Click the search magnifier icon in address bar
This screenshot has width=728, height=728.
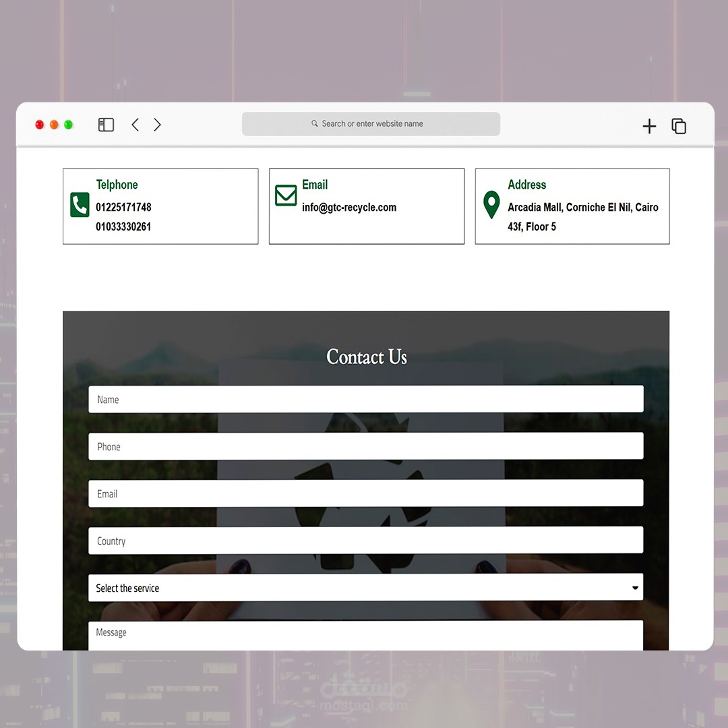click(x=314, y=123)
